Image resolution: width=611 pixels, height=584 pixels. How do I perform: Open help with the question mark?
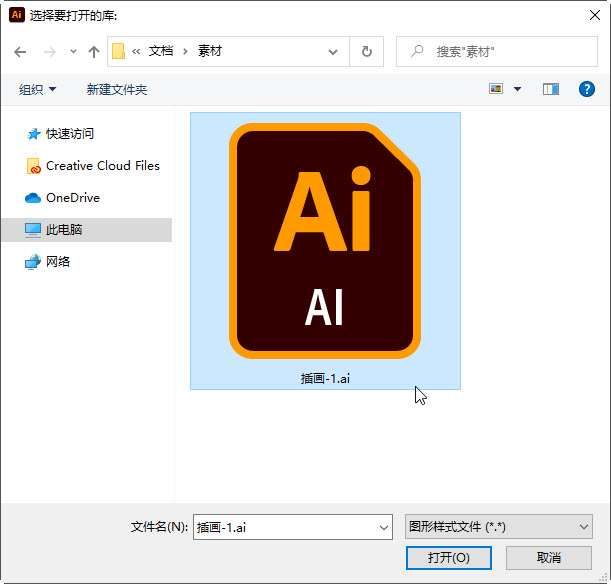point(586,89)
